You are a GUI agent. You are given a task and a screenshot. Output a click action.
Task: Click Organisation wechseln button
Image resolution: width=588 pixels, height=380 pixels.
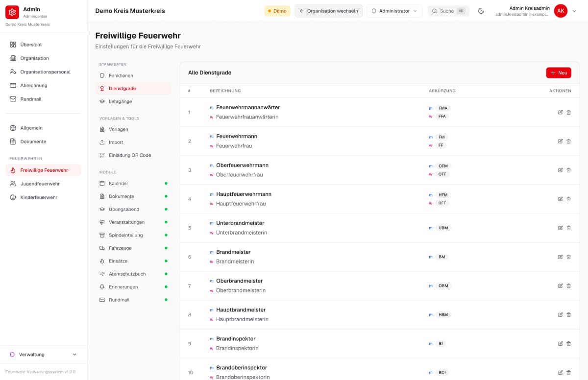[329, 11]
